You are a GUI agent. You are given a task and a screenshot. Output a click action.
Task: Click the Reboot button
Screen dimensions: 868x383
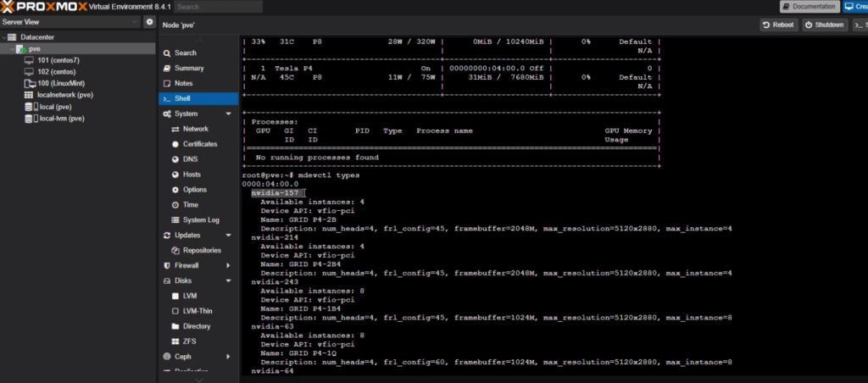(x=779, y=25)
